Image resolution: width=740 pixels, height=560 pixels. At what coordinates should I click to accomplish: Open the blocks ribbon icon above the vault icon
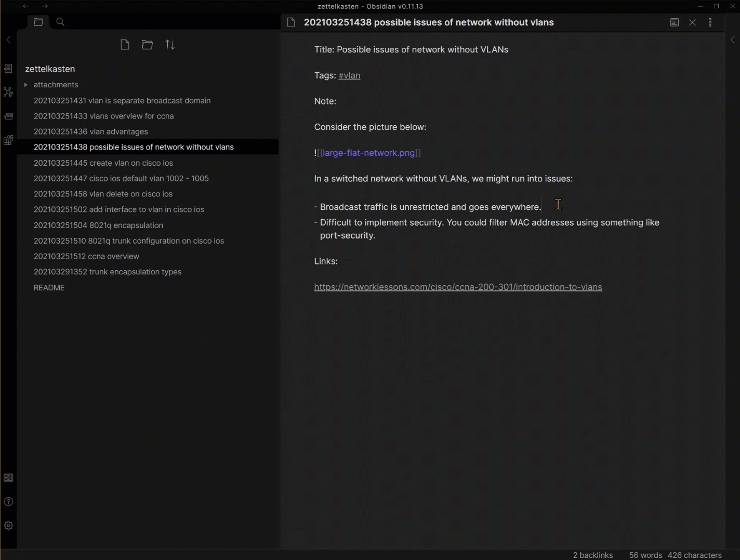(x=8, y=140)
